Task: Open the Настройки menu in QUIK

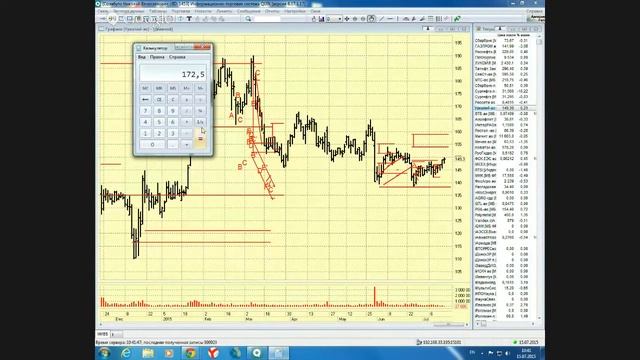Action: [x=295, y=11]
